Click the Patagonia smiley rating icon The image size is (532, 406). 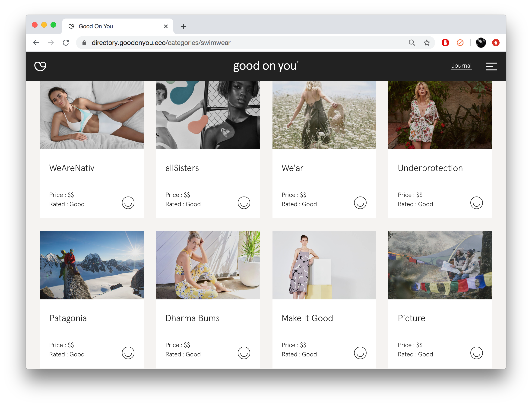[128, 353]
